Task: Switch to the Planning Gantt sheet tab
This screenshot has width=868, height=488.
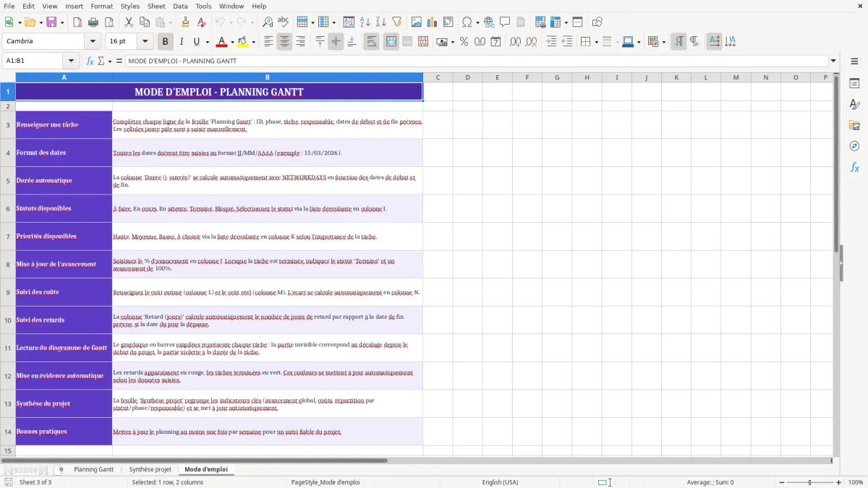Action: (x=94, y=469)
